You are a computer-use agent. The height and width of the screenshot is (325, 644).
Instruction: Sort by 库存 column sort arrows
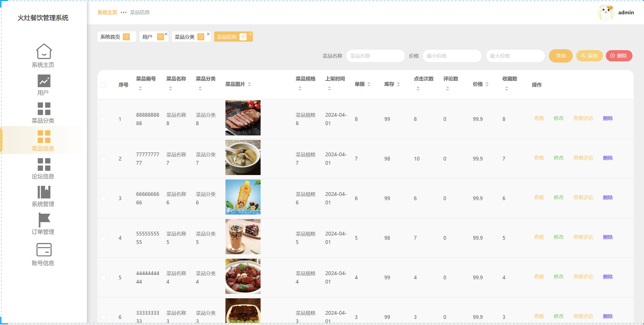point(398,84)
